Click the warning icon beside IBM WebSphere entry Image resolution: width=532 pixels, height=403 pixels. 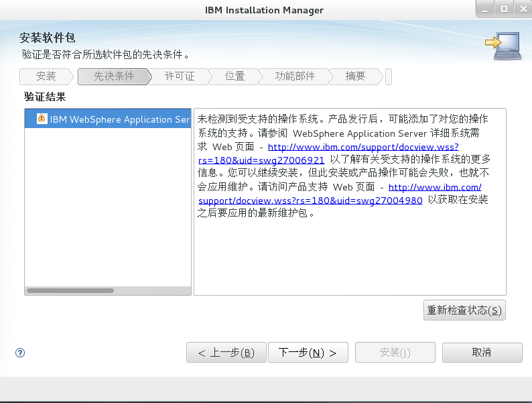[x=42, y=119]
